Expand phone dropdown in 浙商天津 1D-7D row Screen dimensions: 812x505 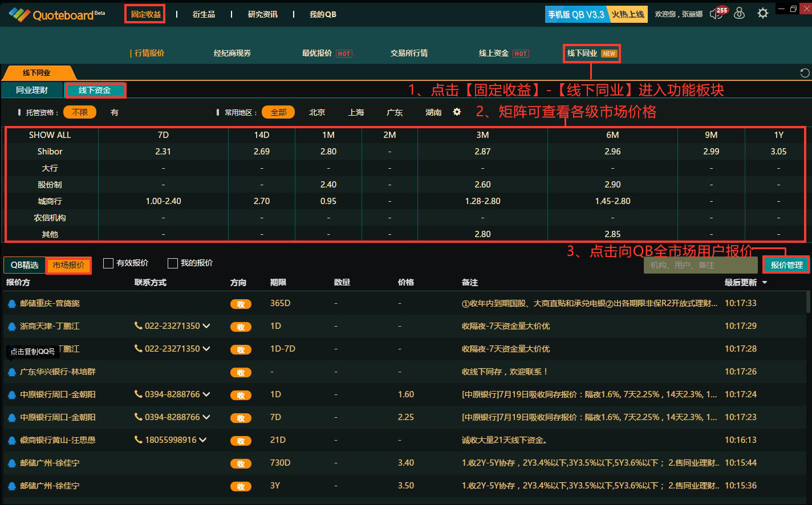tap(206, 349)
